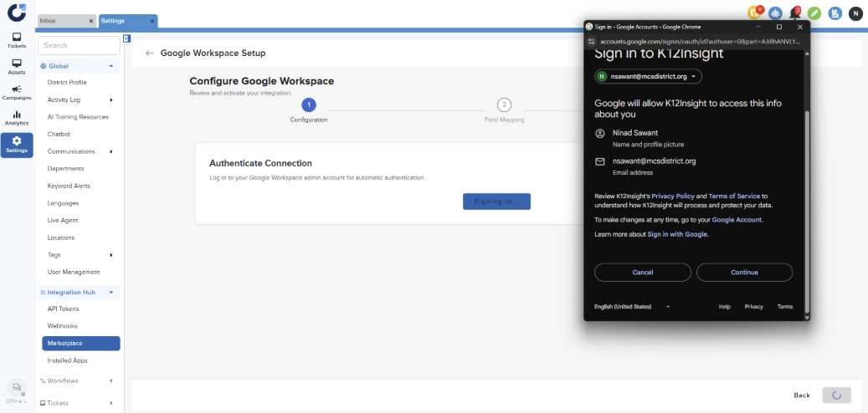Open Installed Apps in Integration Hub
Viewport: 868px width, 413px height.
point(68,360)
